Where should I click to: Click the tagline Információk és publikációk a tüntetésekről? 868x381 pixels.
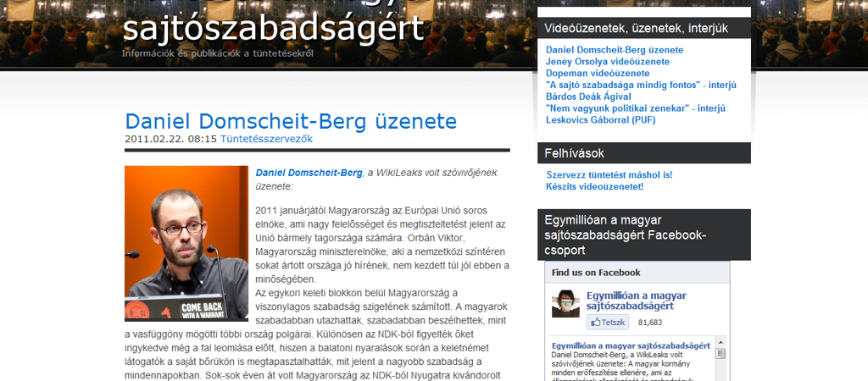218,53
